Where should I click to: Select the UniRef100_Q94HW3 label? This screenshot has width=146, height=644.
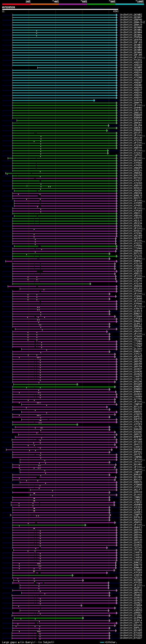point(131,108)
